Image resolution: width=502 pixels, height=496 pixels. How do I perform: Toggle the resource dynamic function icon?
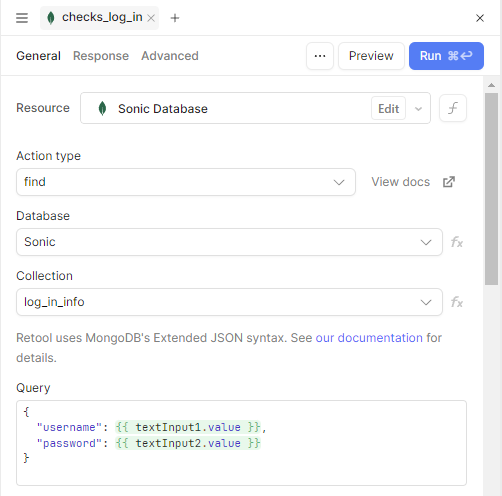(x=453, y=108)
